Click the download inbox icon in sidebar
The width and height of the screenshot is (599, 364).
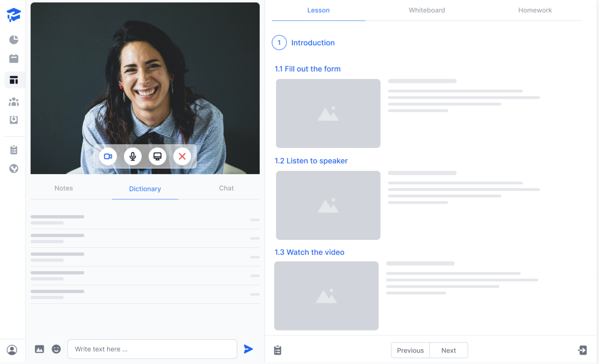click(x=14, y=119)
